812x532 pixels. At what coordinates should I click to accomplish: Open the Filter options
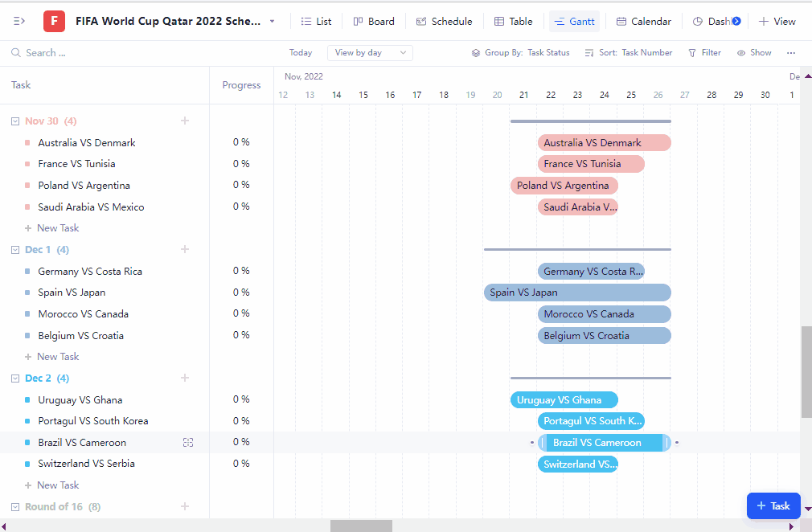pyautogui.click(x=704, y=52)
